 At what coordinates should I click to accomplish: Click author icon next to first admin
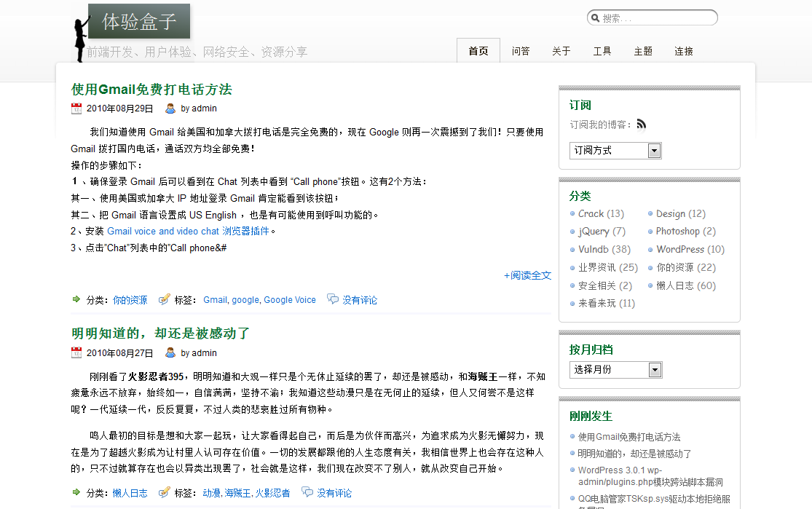tap(170, 108)
